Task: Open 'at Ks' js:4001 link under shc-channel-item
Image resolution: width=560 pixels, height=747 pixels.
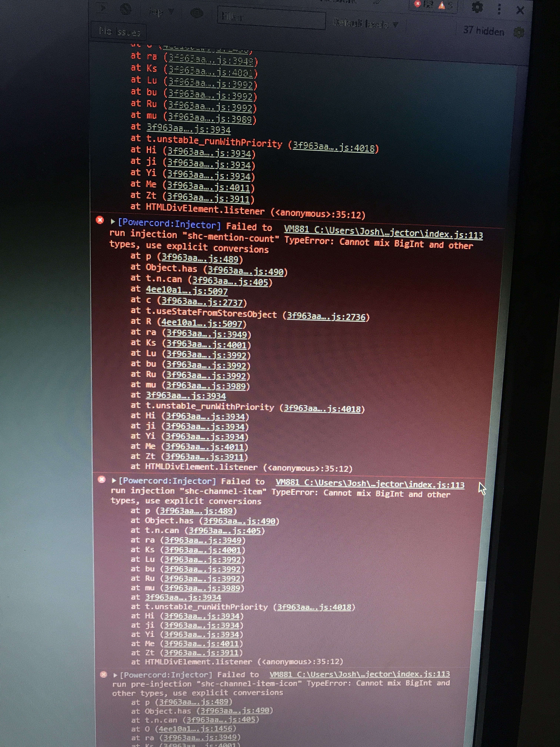Action: 203,550
